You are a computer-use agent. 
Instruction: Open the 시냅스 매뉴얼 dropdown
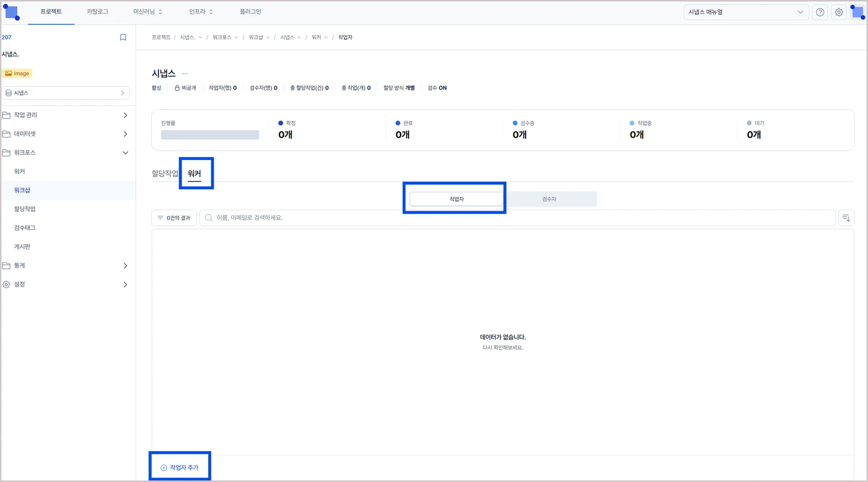pos(746,12)
